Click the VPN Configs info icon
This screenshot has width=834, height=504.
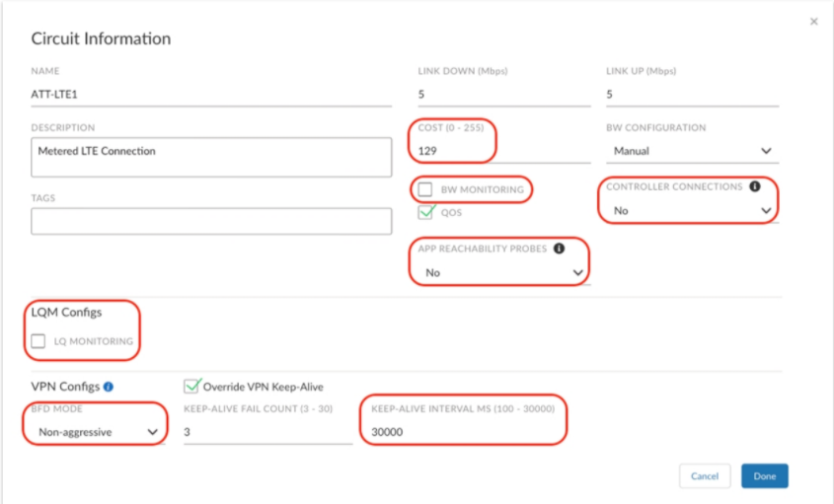click(109, 387)
